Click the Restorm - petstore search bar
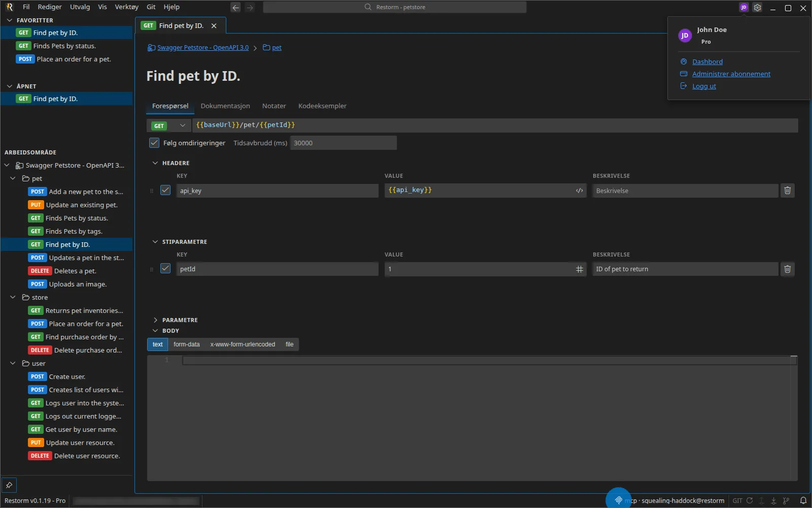The width and height of the screenshot is (812, 508). pyautogui.click(x=395, y=7)
